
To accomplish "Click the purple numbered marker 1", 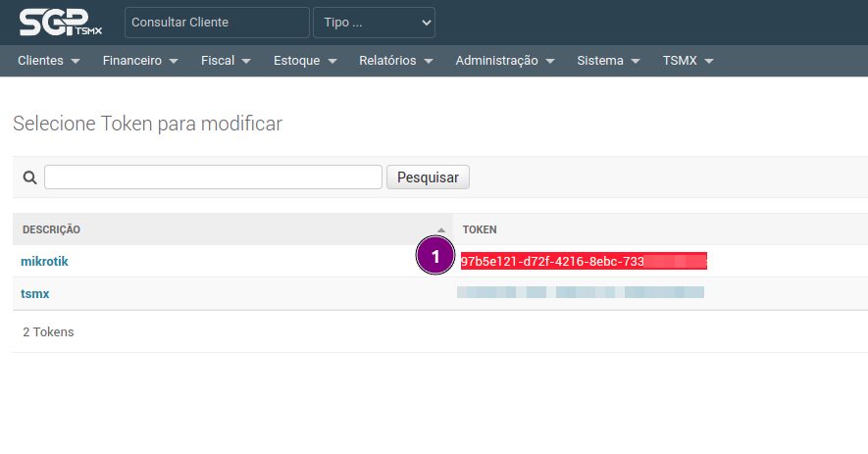I will pyautogui.click(x=435, y=257).
